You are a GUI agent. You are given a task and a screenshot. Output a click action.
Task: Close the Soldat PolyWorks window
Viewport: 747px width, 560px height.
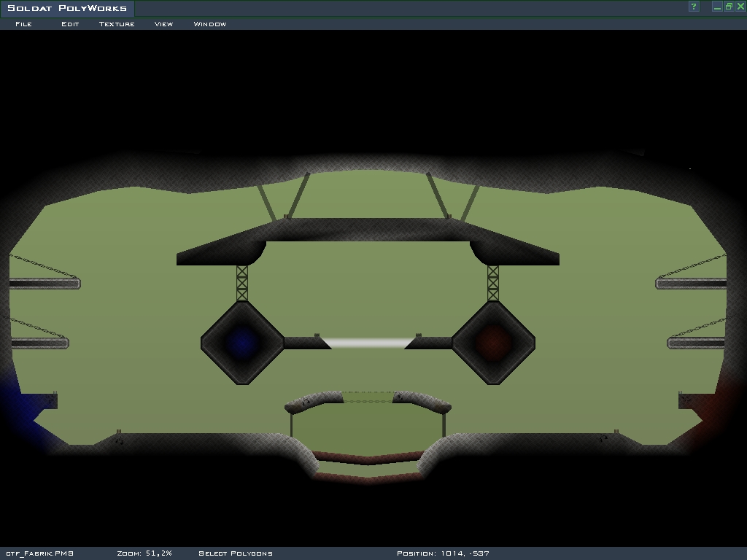[x=740, y=7]
